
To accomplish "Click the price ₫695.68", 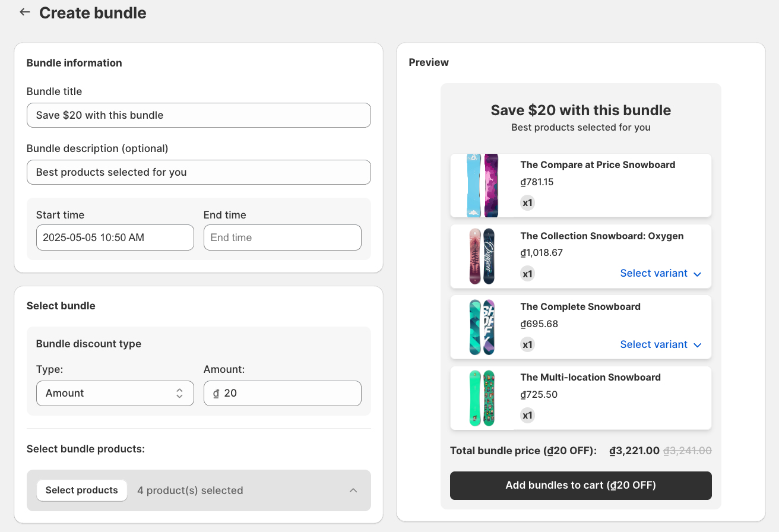I will (x=539, y=324).
